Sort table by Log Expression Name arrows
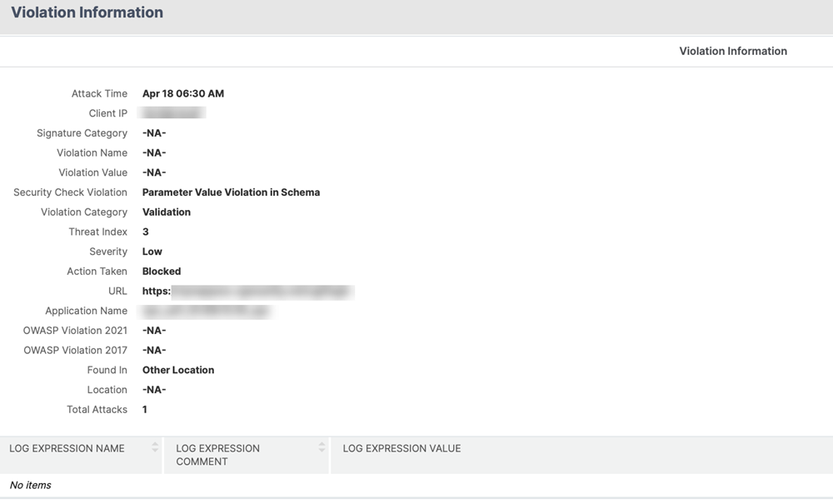This screenshot has height=504, width=833. coord(155,447)
